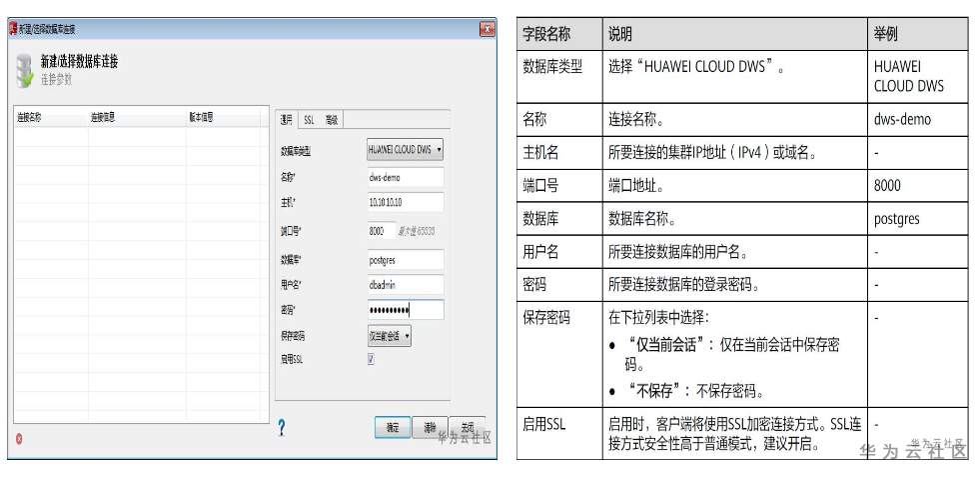Switch to the SSL tab

(x=309, y=120)
